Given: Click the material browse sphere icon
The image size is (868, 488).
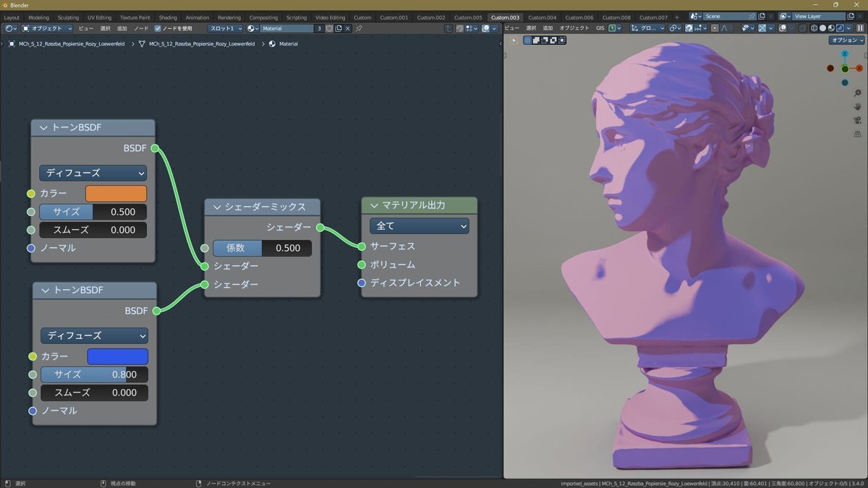Looking at the screenshot, I should [x=252, y=28].
